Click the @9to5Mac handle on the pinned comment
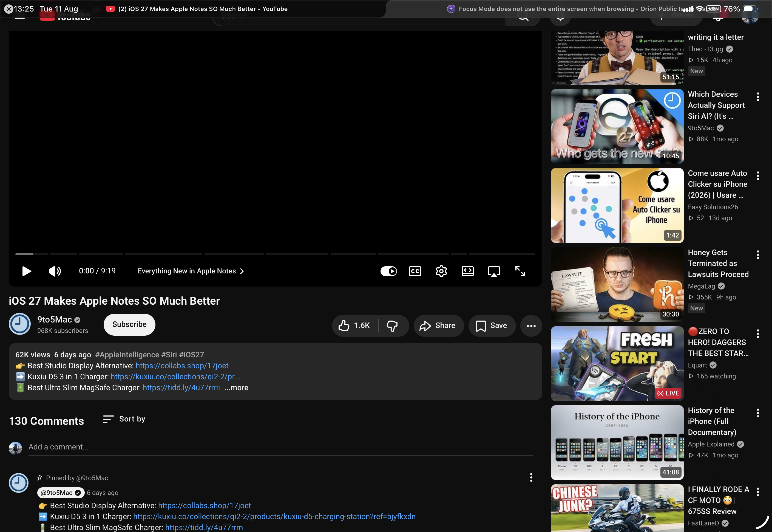 click(61, 493)
